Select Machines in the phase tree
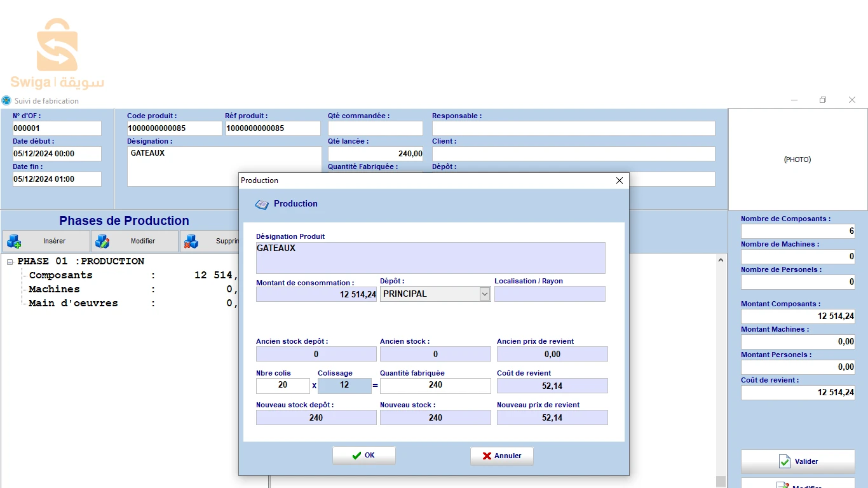This screenshot has height=488, width=868. 54,289
